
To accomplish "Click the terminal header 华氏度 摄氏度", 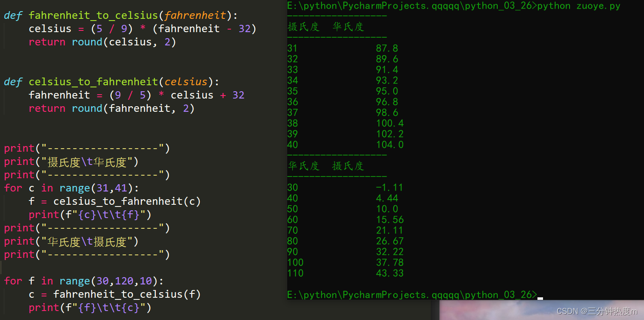I will coord(326,166).
